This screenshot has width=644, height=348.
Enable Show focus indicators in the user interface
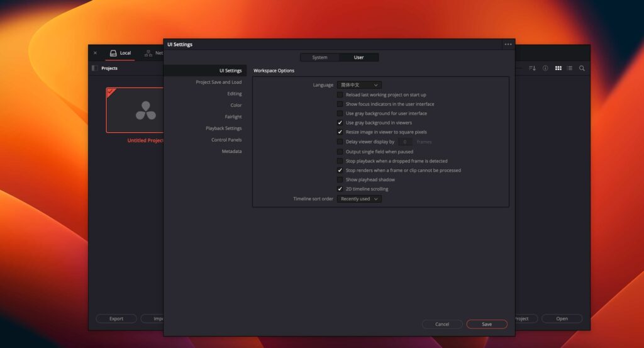click(340, 104)
